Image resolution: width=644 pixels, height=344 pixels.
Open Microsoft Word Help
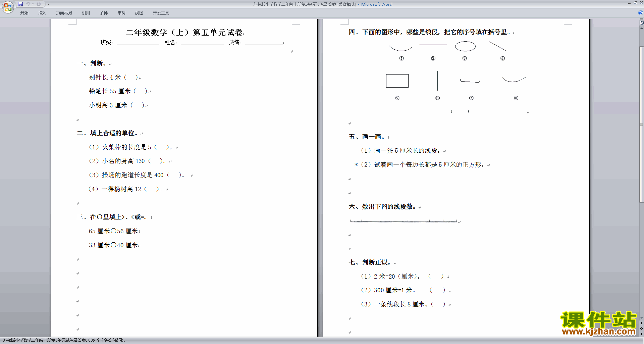point(641,13)
